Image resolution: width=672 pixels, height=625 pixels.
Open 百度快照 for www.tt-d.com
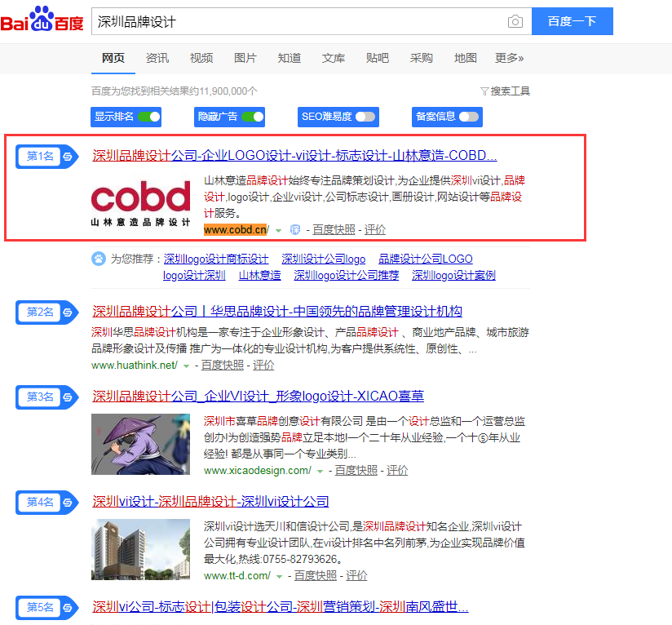(x=316, y=576)
